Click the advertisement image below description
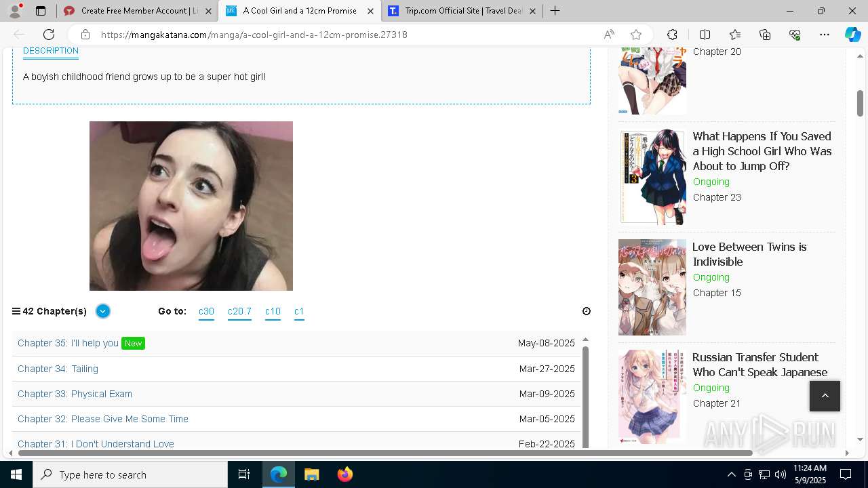 (x=191, y=206)
